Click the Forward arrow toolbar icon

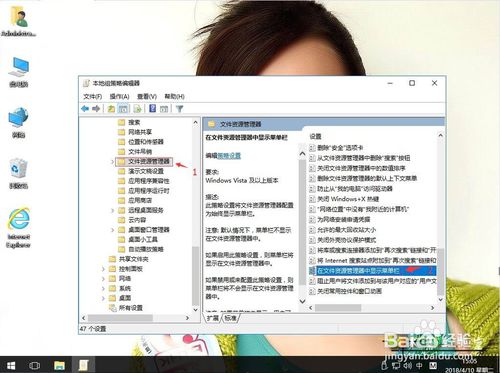pos(96,109)
